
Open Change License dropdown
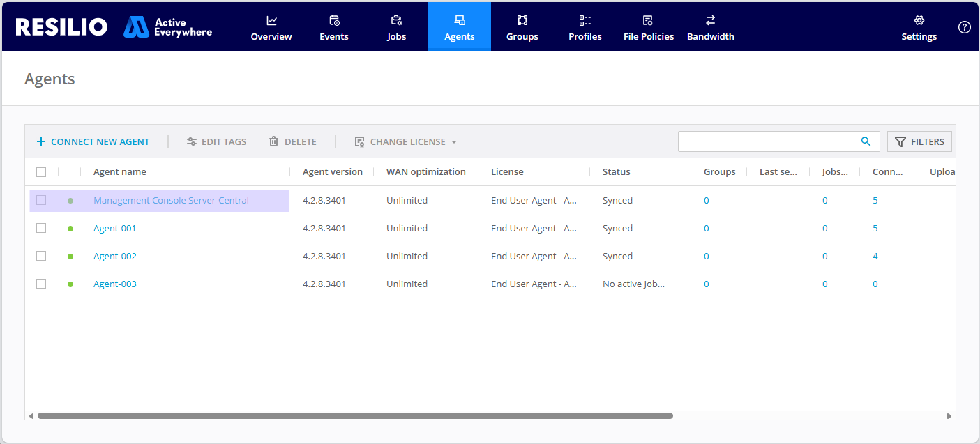406,141
